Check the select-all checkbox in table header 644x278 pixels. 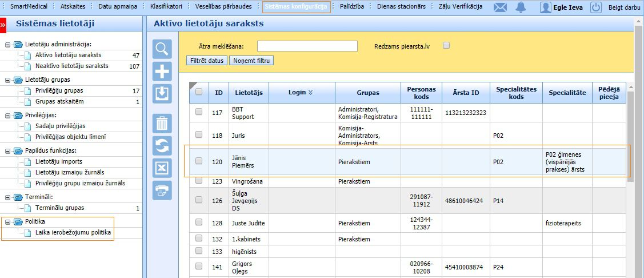click(199, 92)
